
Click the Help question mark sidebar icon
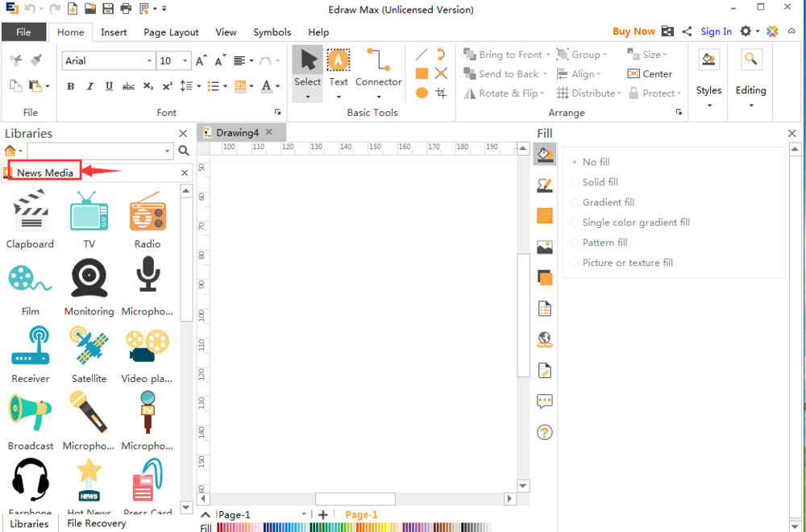(545, 433)
